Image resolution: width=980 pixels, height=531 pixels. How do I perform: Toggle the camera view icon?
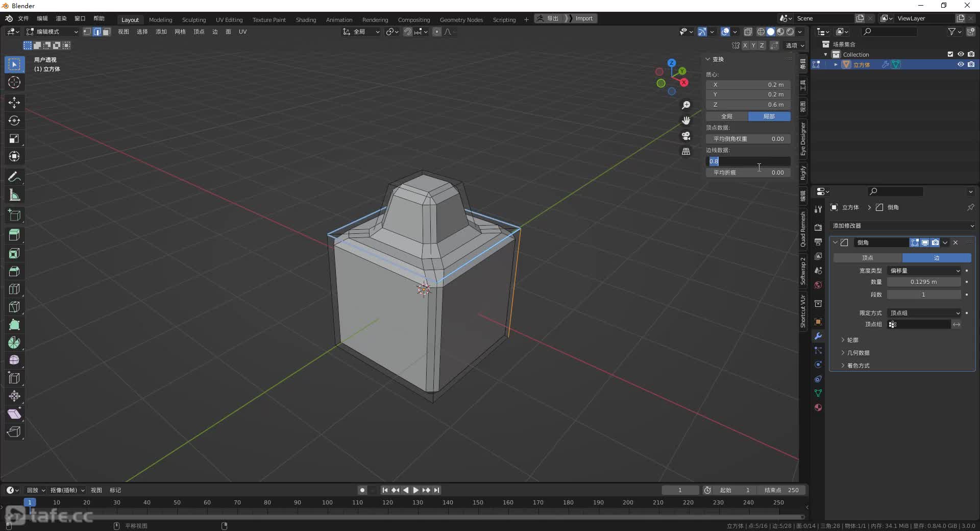click(x=686, y=136)
